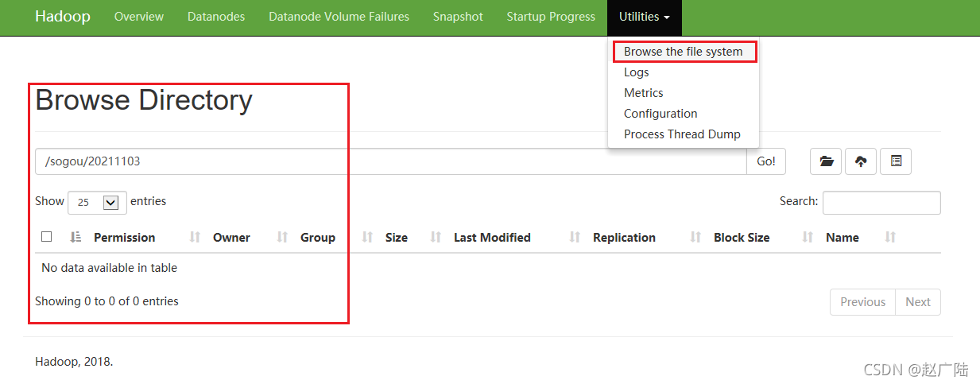The height and width of the screenshot is (384, 980).
Task: Click the Block Size column header
Action: click(742, 237)
